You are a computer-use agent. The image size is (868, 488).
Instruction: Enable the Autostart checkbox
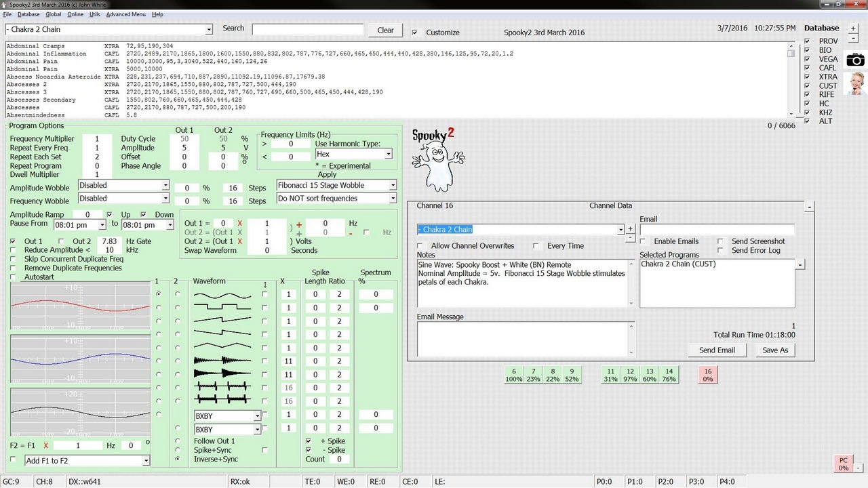14,277
